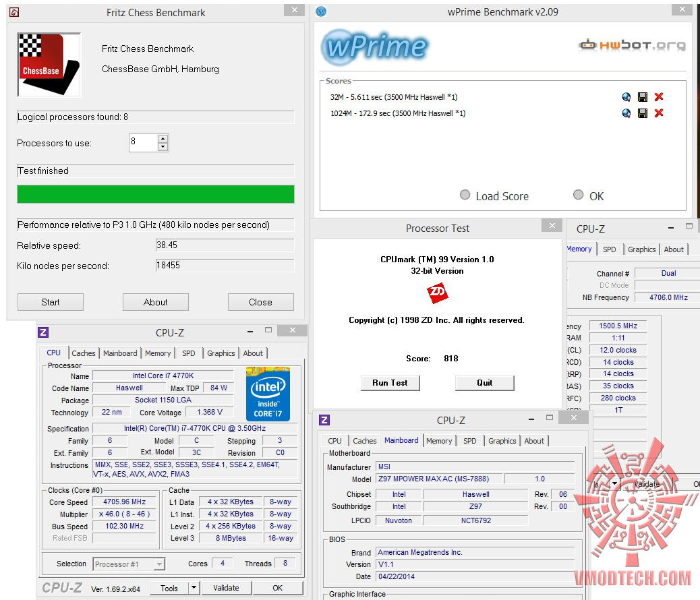Viewport: 700px width, 600px height.
Task: Click Quit in Processor Test
Action: click(x=484, y=383)
